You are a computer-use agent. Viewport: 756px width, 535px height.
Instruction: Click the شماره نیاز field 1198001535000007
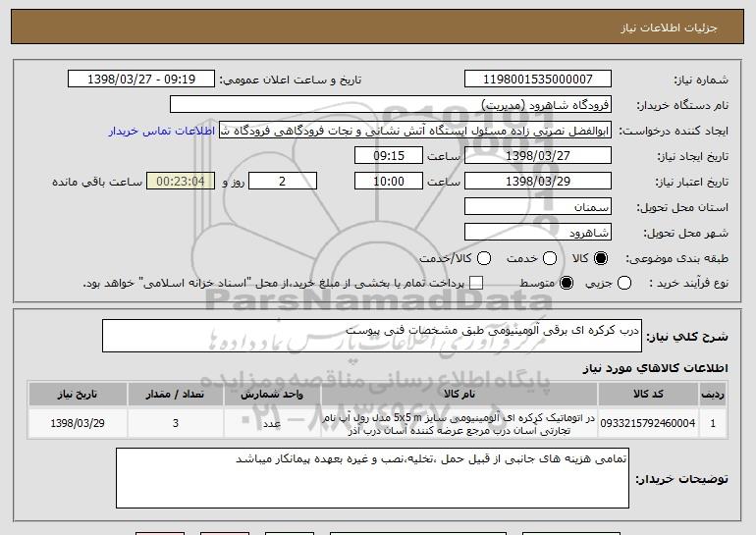coord(538,80)
